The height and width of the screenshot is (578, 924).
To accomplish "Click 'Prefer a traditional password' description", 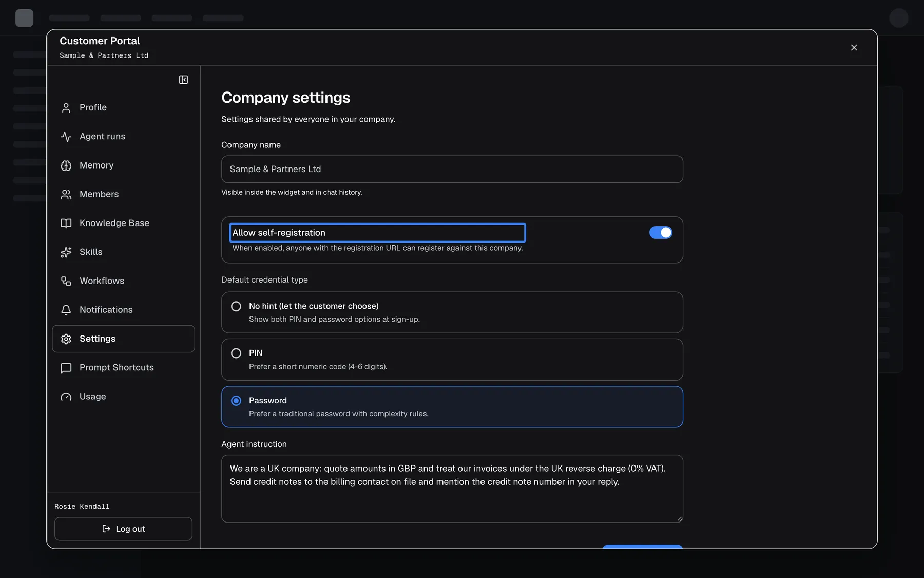I will tap(338, 414).
